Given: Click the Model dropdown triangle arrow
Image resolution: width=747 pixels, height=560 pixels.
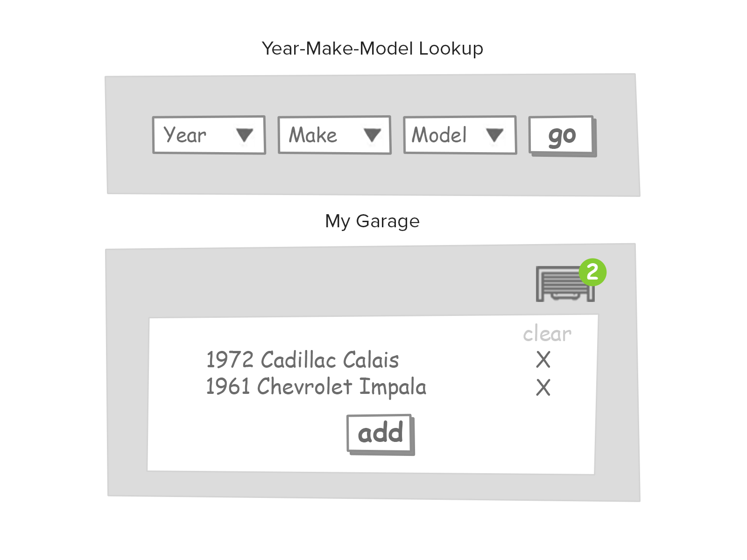Looking at the screenshot, I should coord(494,135).
